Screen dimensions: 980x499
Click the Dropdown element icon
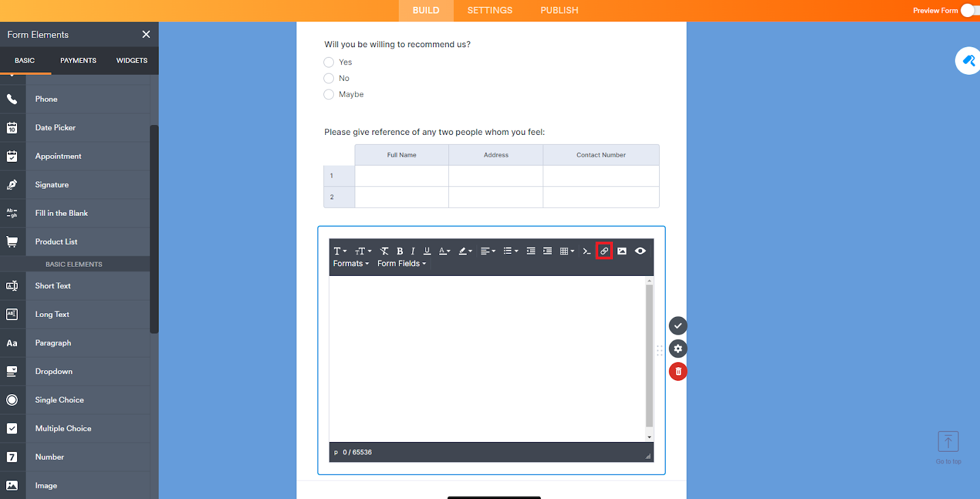(12, 371)
